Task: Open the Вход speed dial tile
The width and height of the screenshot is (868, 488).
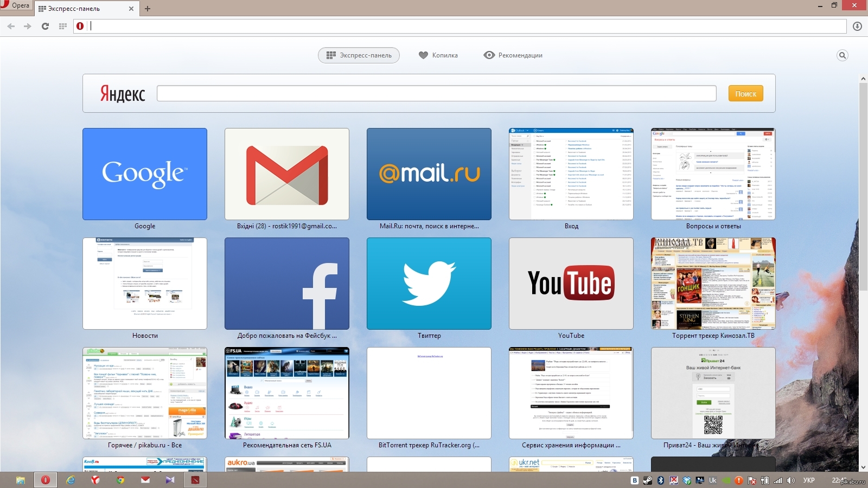Action: (571, 174)
